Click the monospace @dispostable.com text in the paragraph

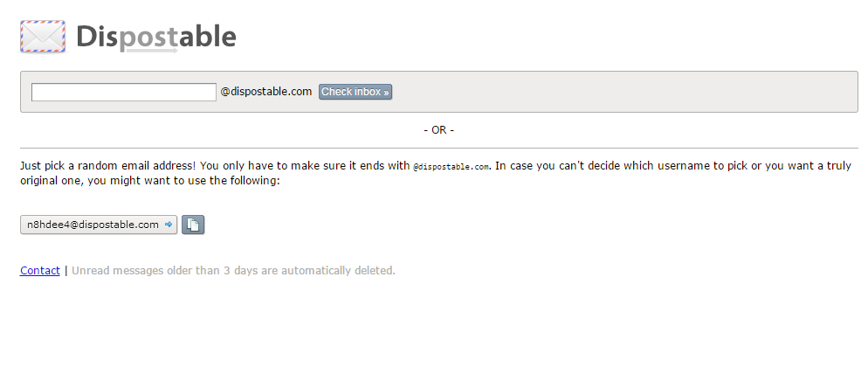451,167
